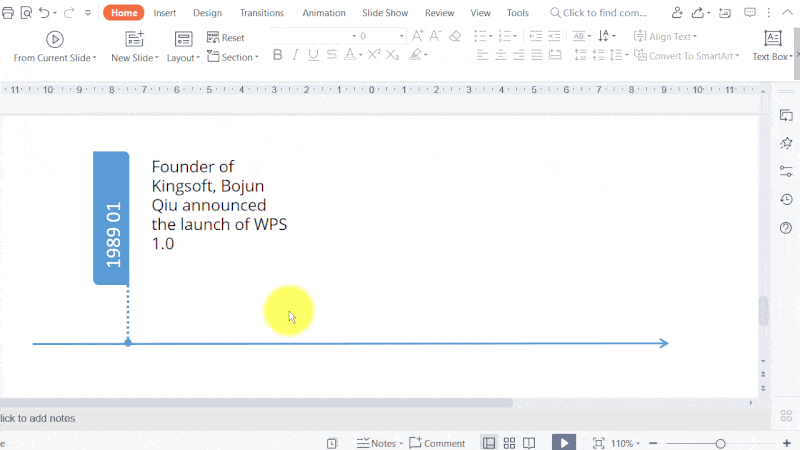800x450 pixels.
Task: Toggle Superscript formatting
Action: click(x=374, y=55)
